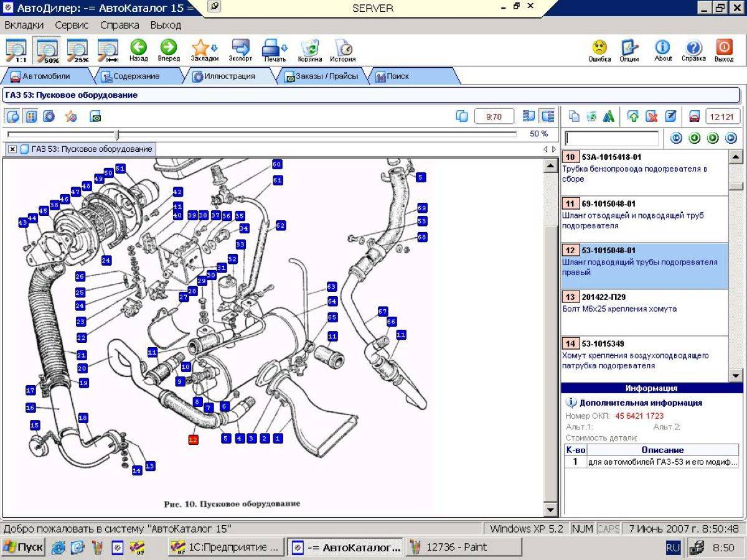The image size is (747, 560).
Task: Toggle the right-side parts list layout button
Action: (548, 116)
